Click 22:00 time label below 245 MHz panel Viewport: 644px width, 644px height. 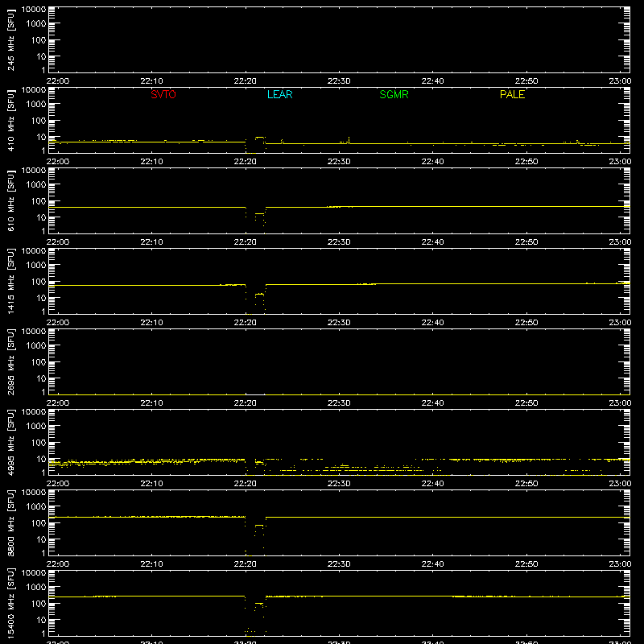point(58,81)
